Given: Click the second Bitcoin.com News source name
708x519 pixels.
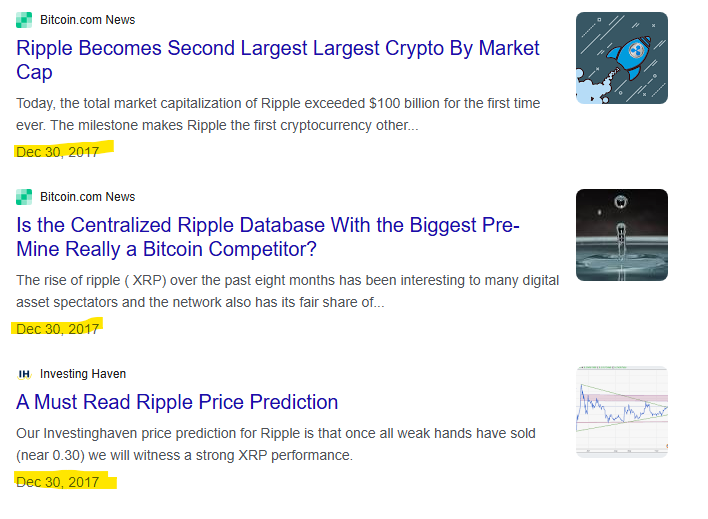Looking at the screenshot, I should [88, 197].
